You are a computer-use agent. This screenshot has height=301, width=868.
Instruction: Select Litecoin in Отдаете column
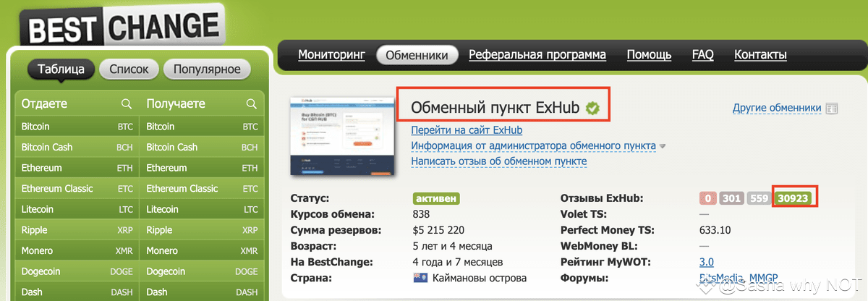point(77,209)
